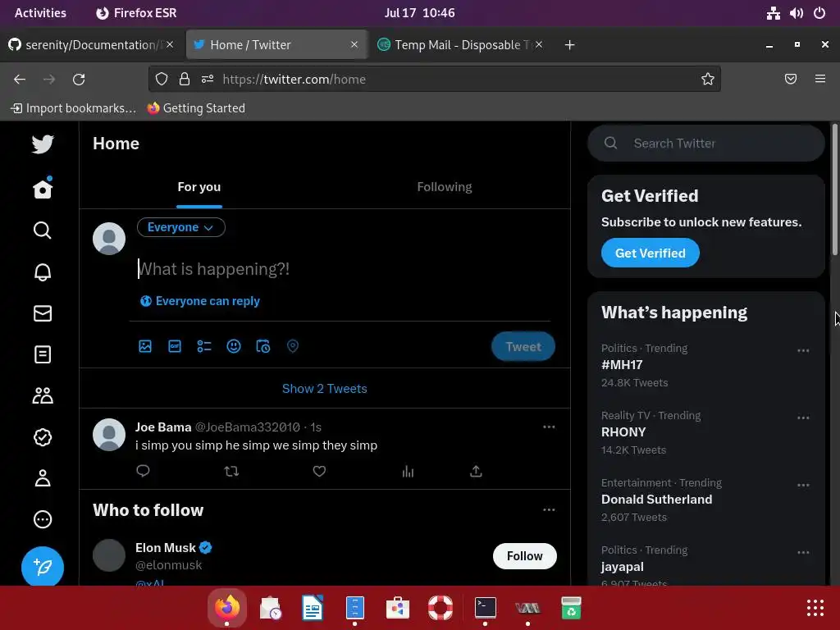Viewport: 840px width, 630px height.
Task: Go back to the previous page
Action: (20, 80)
